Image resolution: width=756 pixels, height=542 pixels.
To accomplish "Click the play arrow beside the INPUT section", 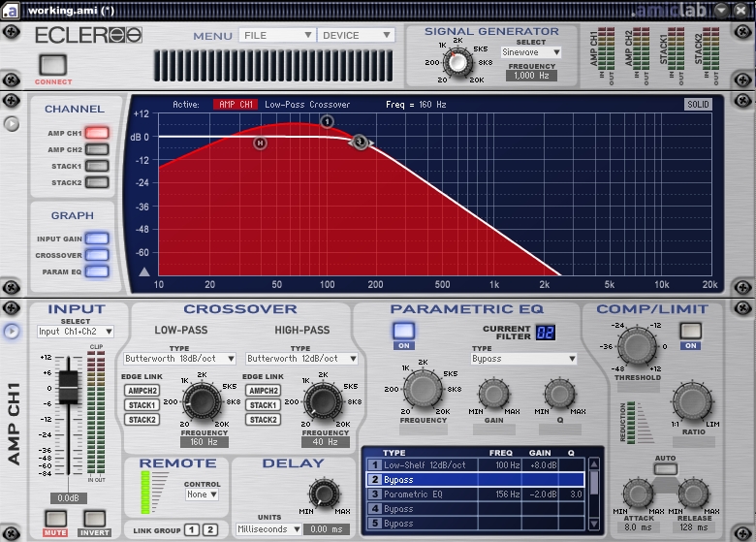I will (12, 332).
